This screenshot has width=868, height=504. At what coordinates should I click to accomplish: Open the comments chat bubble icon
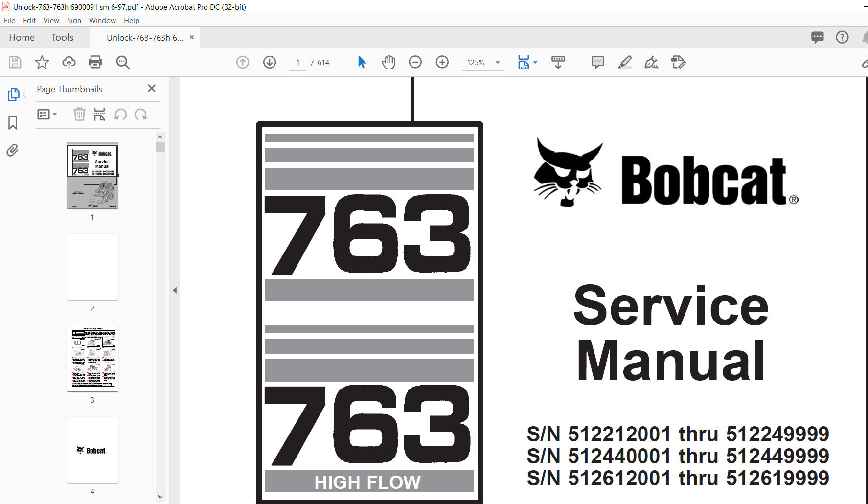[x=818, y=37]
